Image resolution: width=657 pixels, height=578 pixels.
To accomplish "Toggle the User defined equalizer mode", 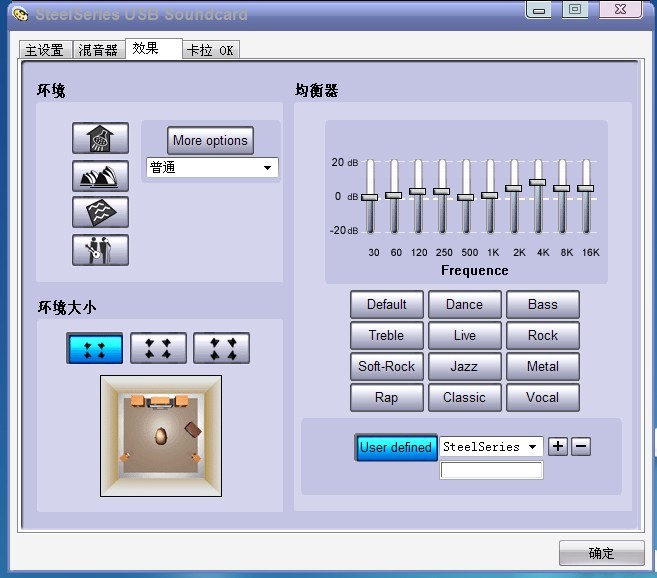I will coord(396,447).
